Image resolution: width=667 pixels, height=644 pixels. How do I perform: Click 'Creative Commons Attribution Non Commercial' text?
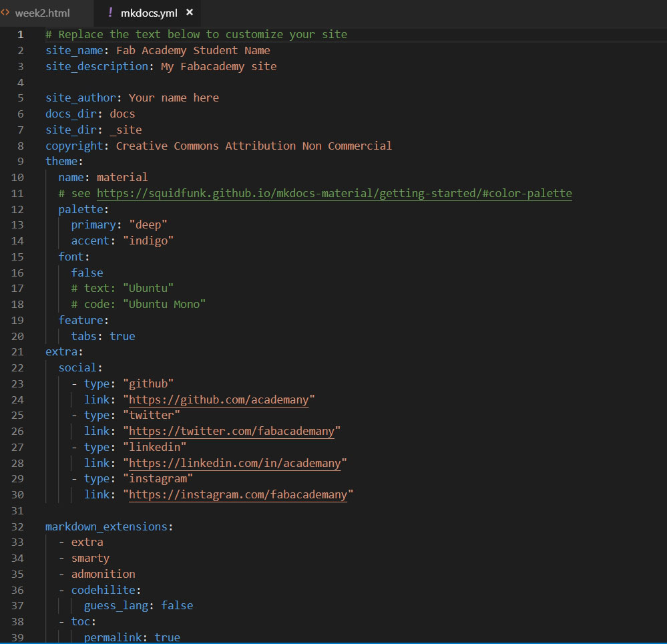tap(254, 146)
